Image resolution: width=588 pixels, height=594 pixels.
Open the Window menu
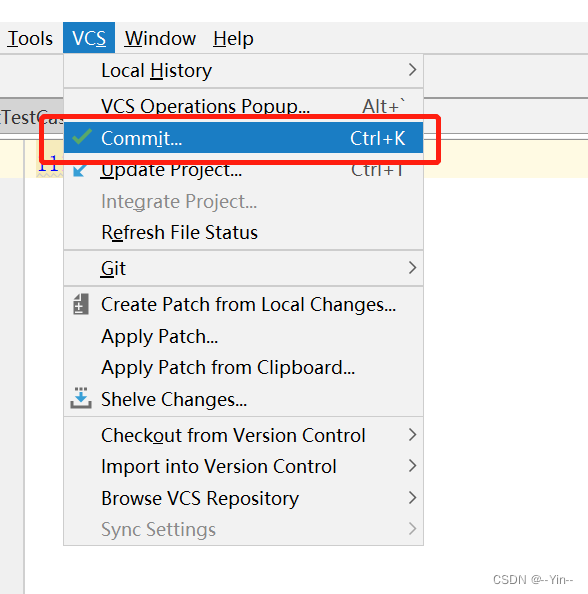click(x=160, y=38)
